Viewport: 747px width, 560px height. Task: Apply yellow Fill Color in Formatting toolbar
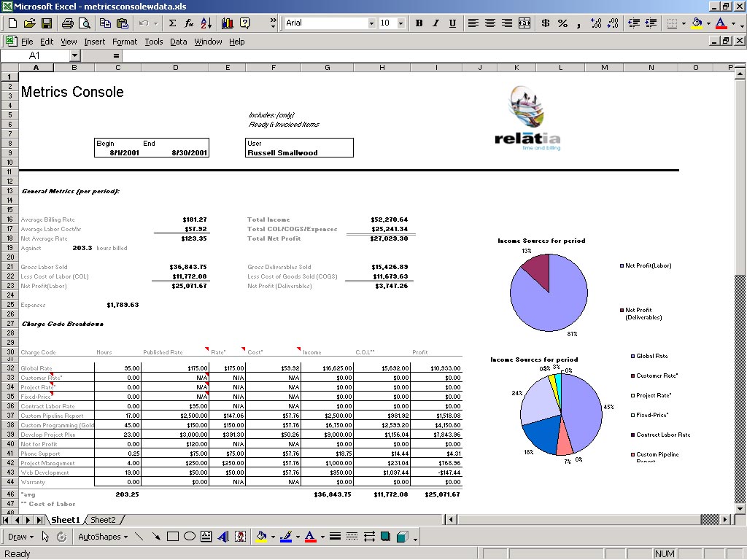pyautogui.click(x=697, y=23)
